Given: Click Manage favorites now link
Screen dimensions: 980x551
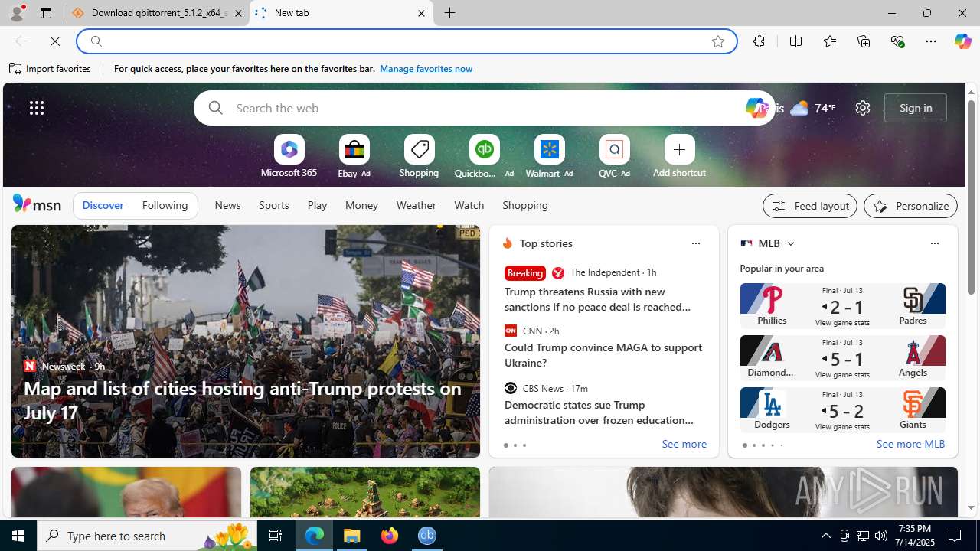Looking at the screenshot, I should point(426,69).
